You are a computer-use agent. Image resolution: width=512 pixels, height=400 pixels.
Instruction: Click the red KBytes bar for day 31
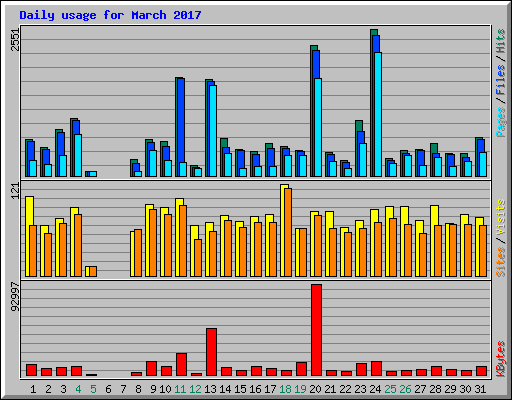(481, 371)
